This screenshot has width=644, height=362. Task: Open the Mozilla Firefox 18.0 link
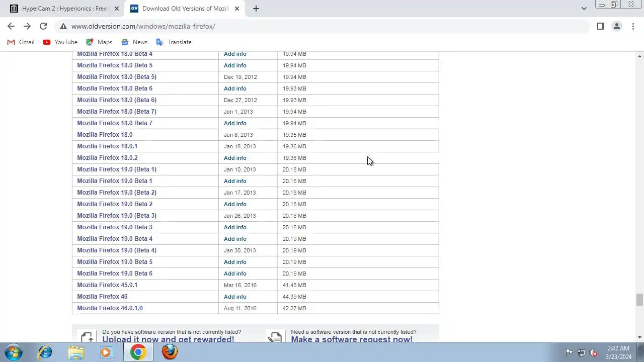pos(105,135)
